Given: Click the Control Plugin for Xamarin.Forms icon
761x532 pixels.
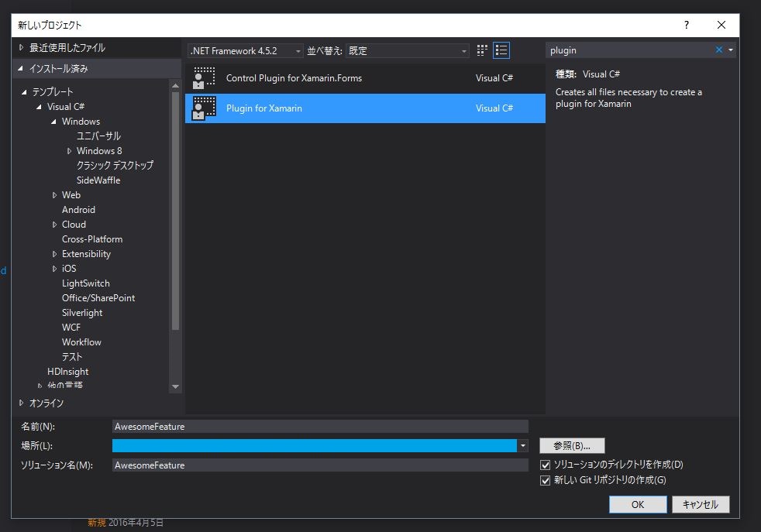Looking at the screenshot, I should [x=205, y=78].
